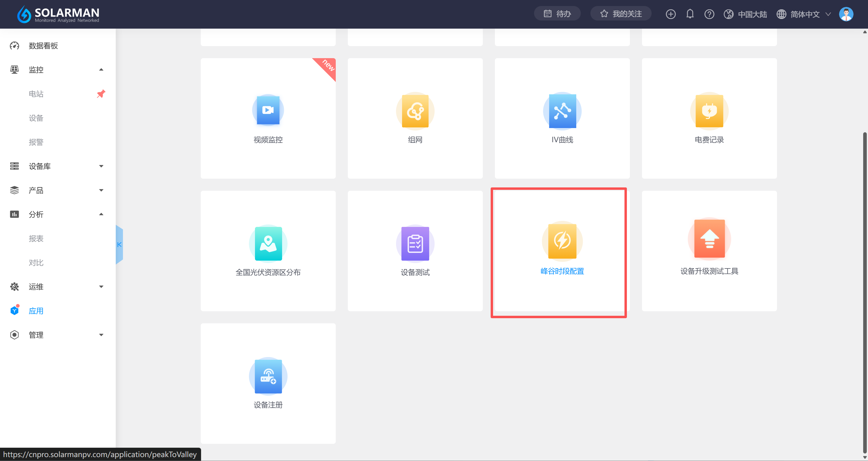Screen dimensions: 868x461
Task: Click the 待办 to-do button
Action: [x=557, y=14]
